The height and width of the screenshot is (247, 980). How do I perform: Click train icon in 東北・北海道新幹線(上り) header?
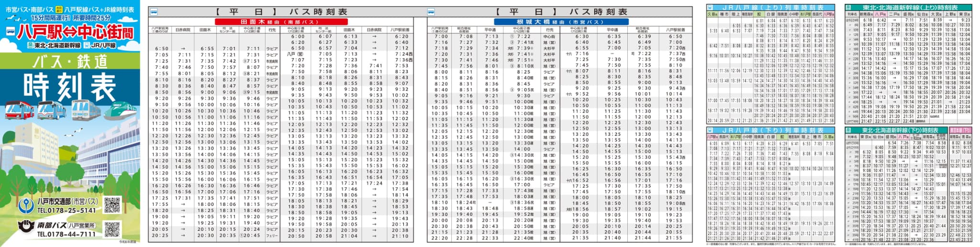848,8
